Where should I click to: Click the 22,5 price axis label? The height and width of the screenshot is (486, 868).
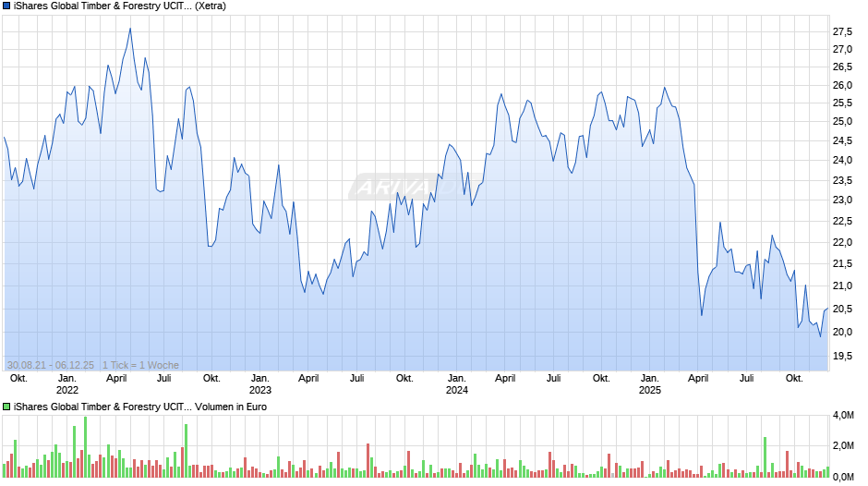coord(842,221)
